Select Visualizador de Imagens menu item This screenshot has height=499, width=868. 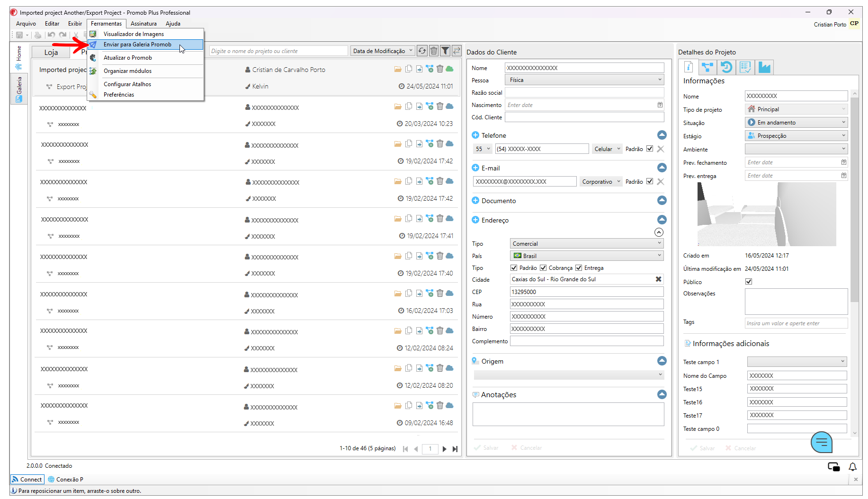click(146, 34)
